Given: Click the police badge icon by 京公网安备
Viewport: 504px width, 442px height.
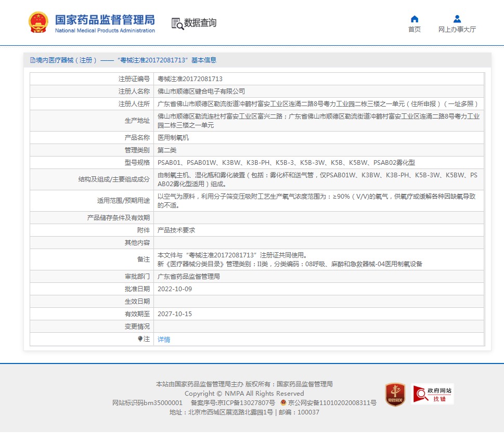Looking at the screenshot, I should (283, 402).
